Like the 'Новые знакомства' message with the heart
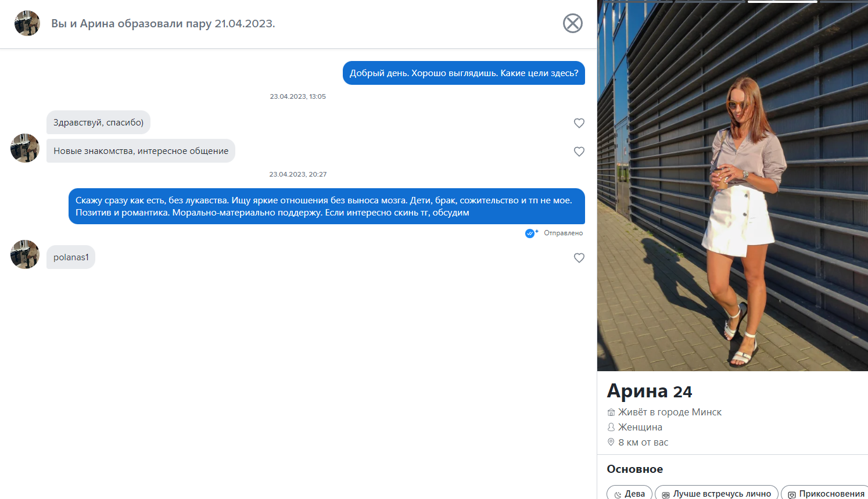 pos(579,152)
